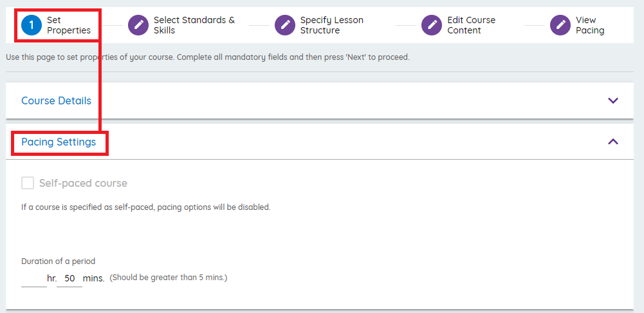
Task: Go to the Set Properties step
Action: tap(68, 25)
